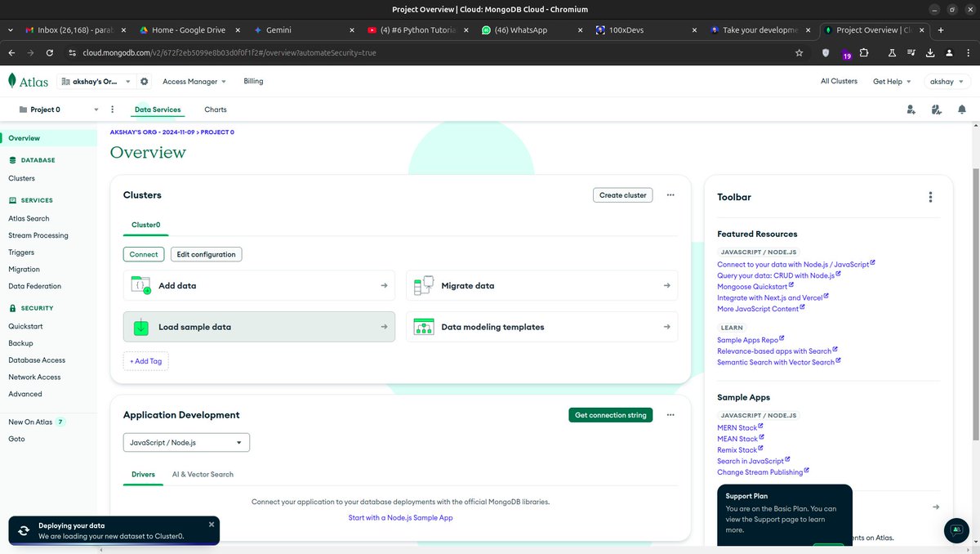Open the Billing menu item
The image size is (980, 554).
(x=253, y=81)
